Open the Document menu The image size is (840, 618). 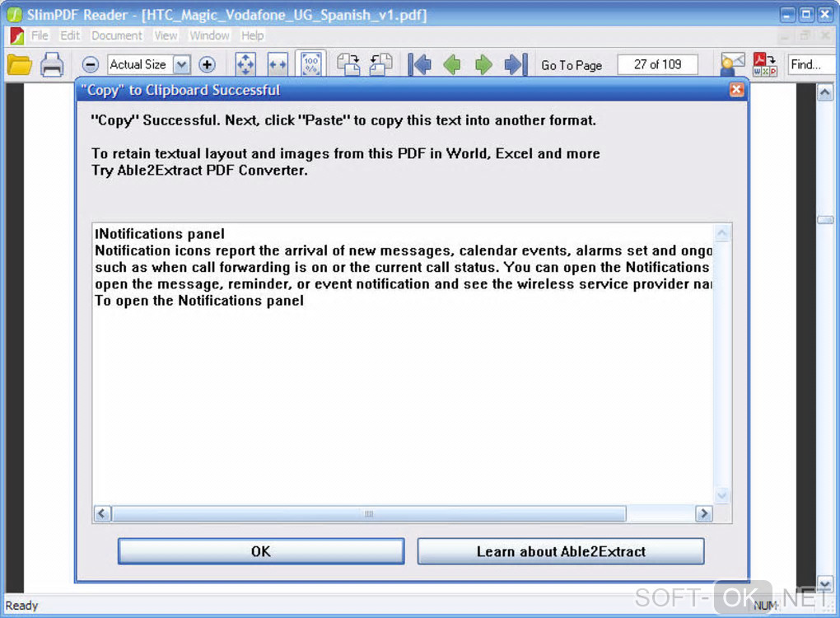(x=117, y=35)
